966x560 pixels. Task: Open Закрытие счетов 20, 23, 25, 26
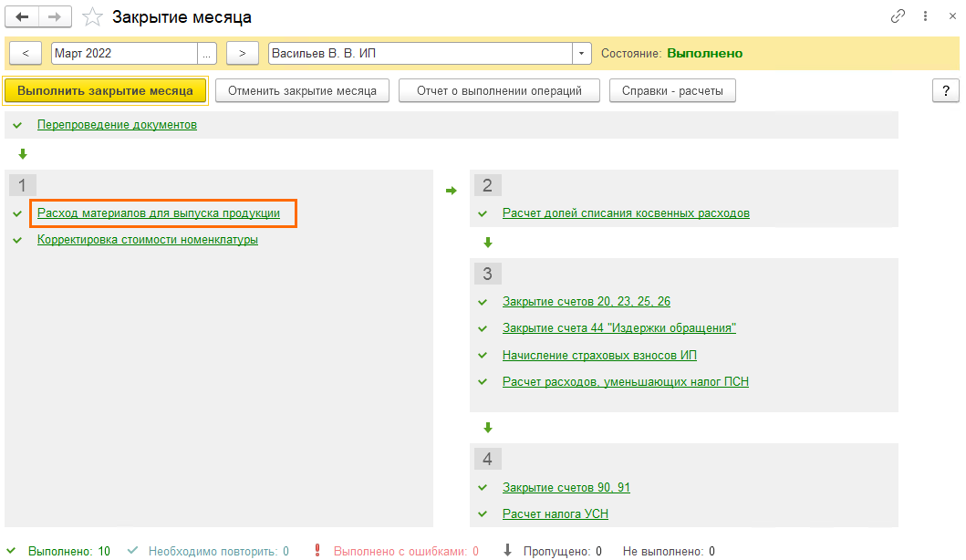point(586,301)
